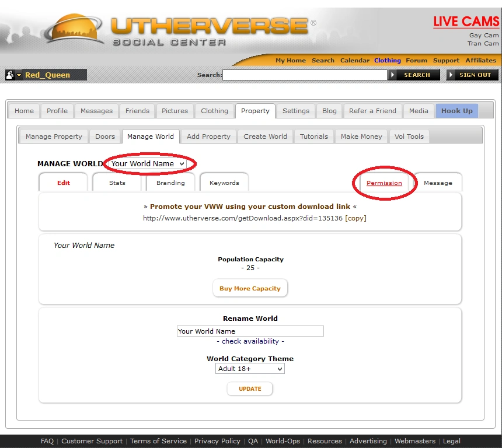Viewport: 502px width, 448px height.
Task: Open the Home tab
Action: [24, 111]
